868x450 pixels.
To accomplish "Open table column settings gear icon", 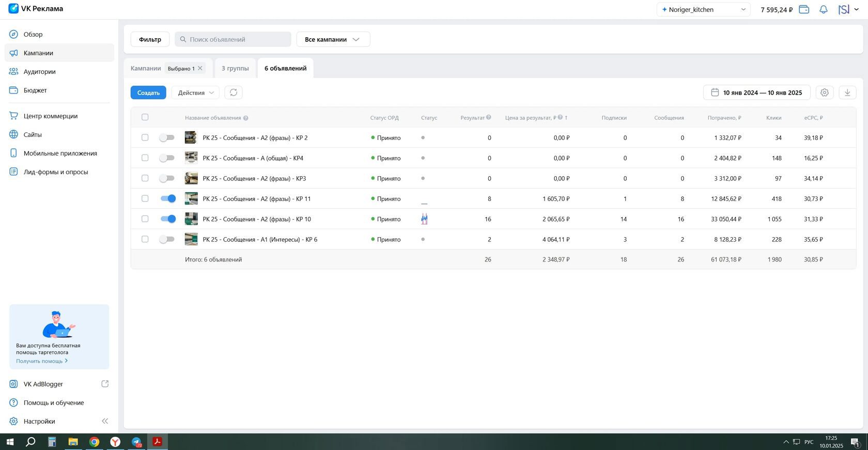I will click(824, 92).
